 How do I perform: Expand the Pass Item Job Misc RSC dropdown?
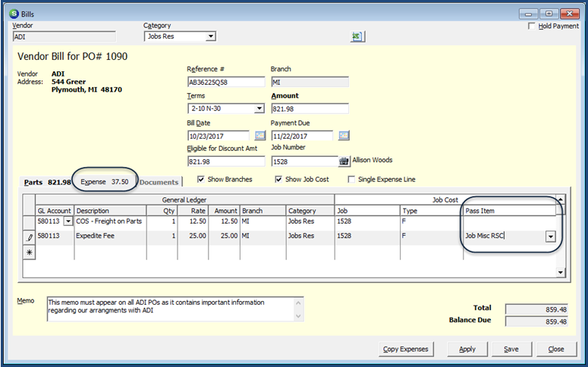549,236
